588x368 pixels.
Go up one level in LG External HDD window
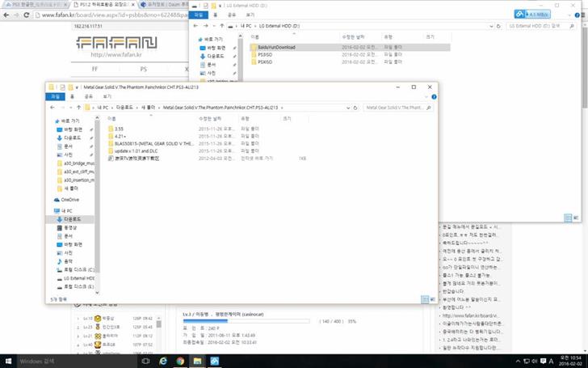221,26
